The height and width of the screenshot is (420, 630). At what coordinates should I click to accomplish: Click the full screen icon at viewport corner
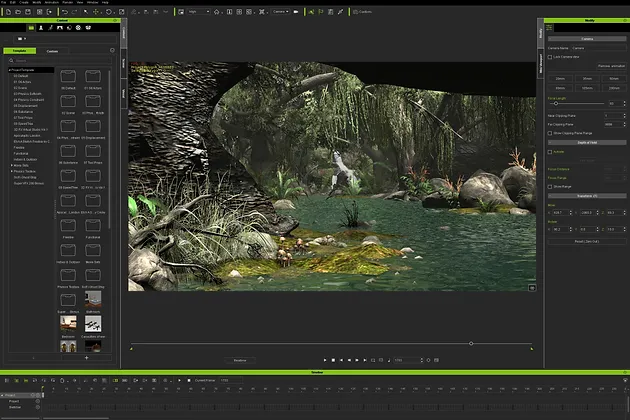coord(532,288)
